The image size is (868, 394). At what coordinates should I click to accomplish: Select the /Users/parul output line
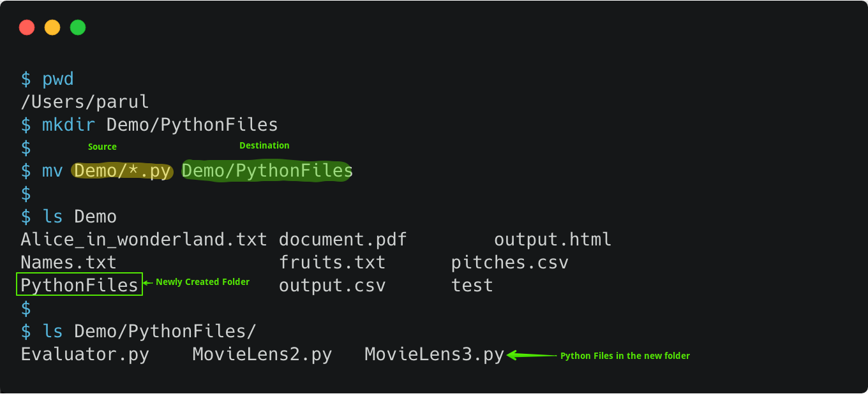point(85,102)
